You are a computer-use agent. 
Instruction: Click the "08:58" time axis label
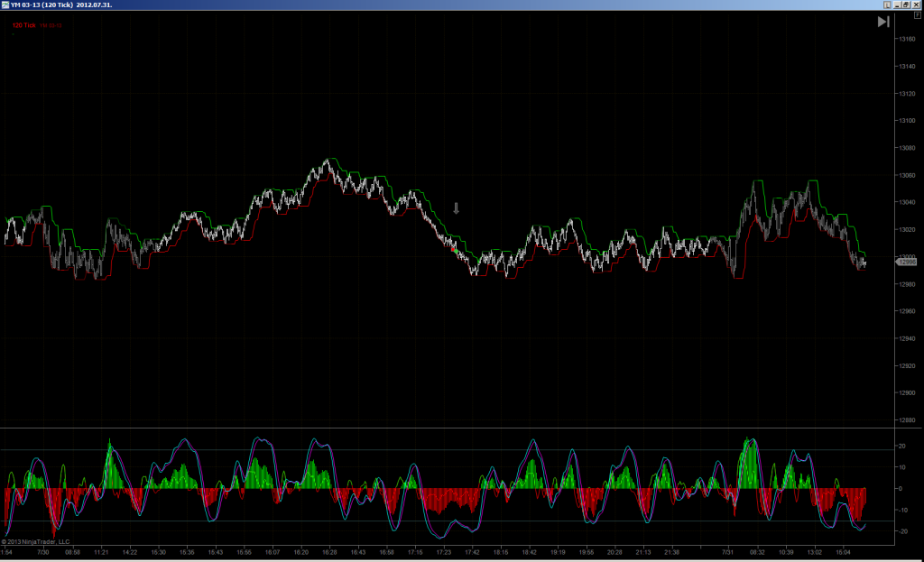point(72,553)
